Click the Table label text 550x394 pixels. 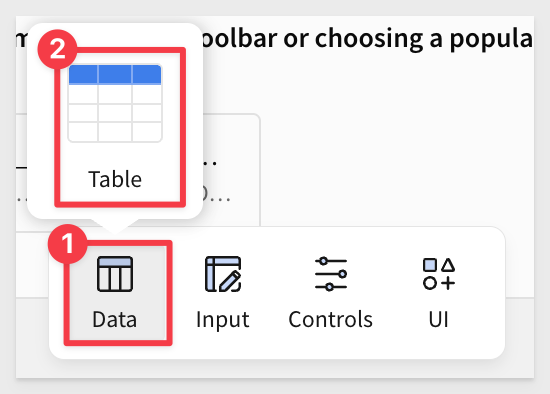click(x=115, y=179)
